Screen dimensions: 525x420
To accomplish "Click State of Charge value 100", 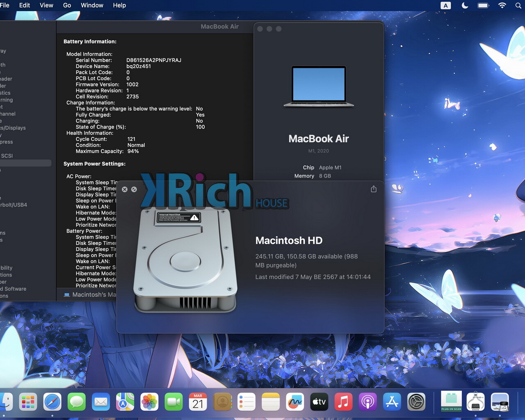I will 200,127.
